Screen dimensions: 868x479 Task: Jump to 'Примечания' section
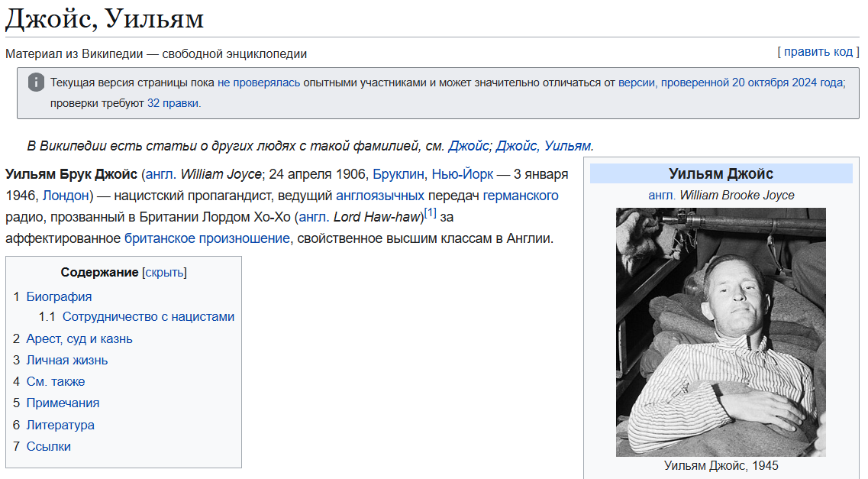click(x=63, y=403)
